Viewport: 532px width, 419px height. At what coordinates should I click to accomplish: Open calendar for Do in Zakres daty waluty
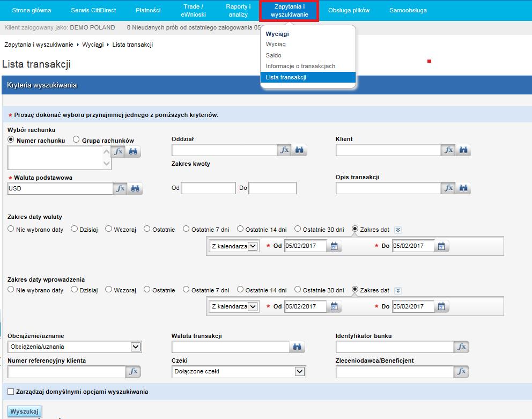[x=441, y=246]
